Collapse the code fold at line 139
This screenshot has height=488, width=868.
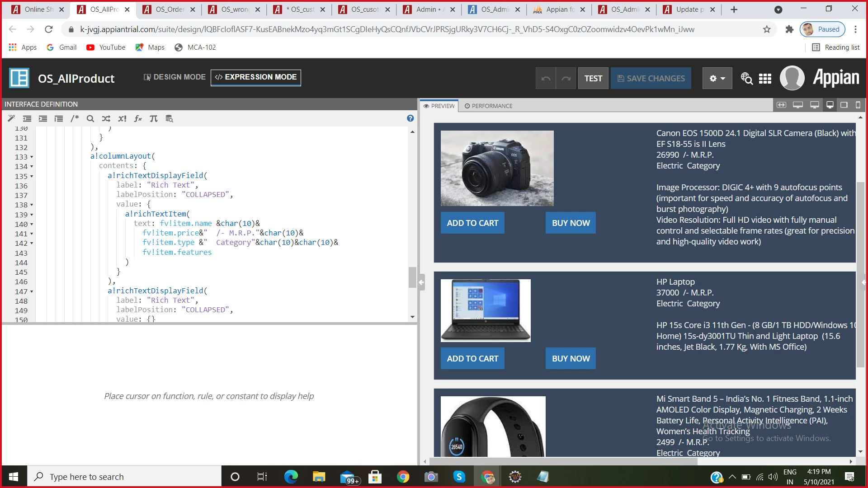click(x=32, y=215)
